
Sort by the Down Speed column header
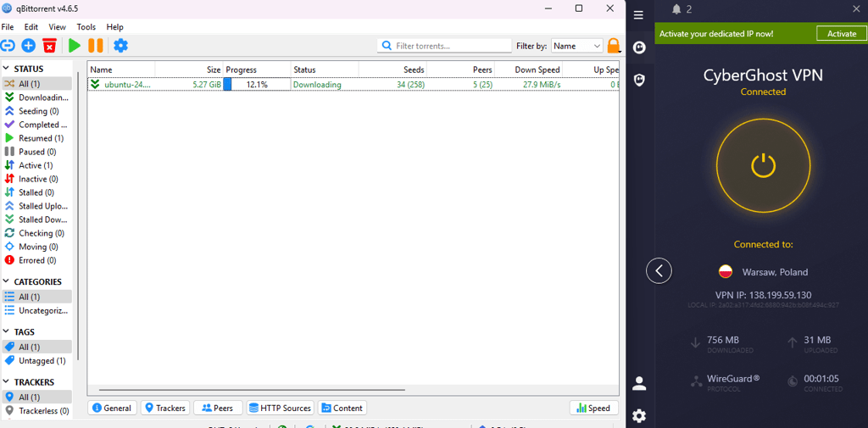point(528,69)
